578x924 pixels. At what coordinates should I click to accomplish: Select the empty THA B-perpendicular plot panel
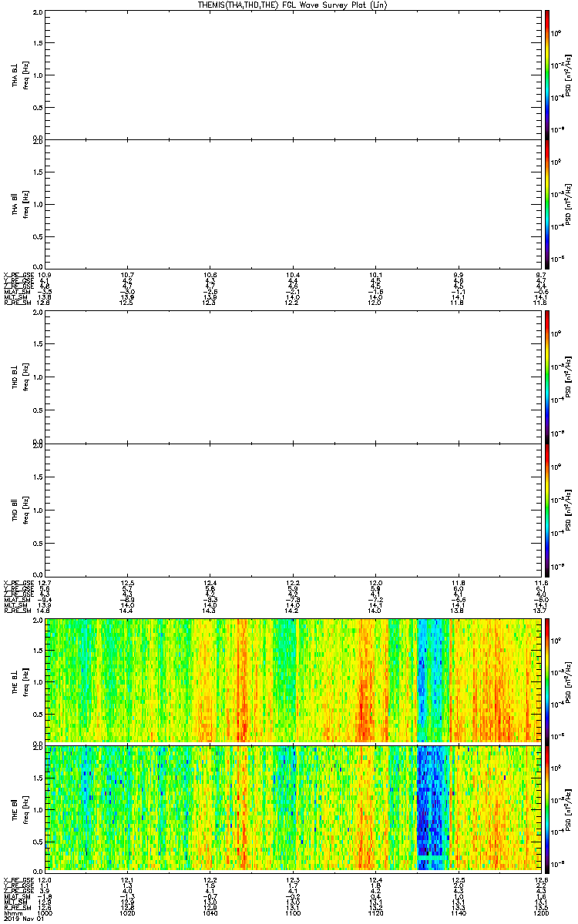click(x=293, y=74)
